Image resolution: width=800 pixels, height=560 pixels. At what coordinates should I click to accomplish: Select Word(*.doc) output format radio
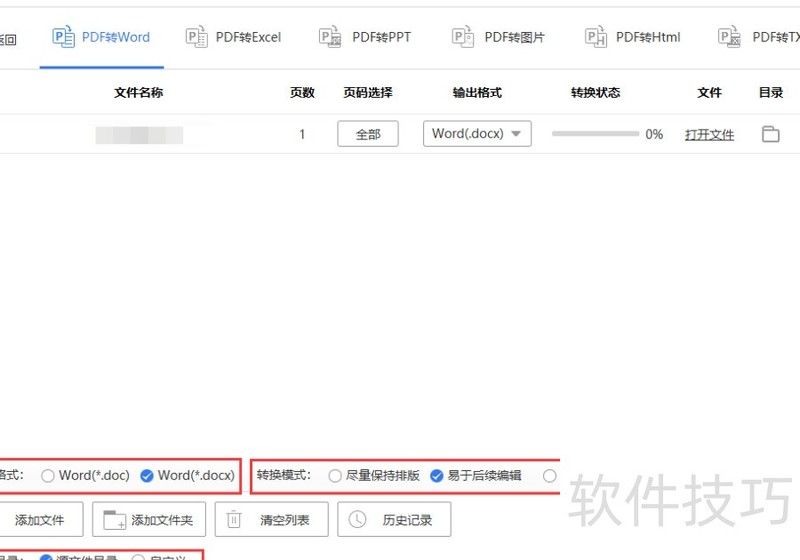click(47, 476)
